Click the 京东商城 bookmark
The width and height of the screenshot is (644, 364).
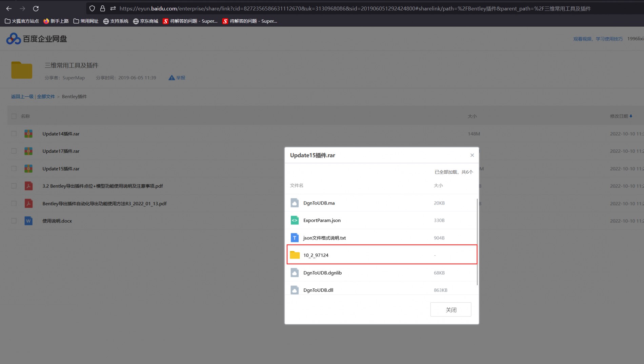pos(145,21)
